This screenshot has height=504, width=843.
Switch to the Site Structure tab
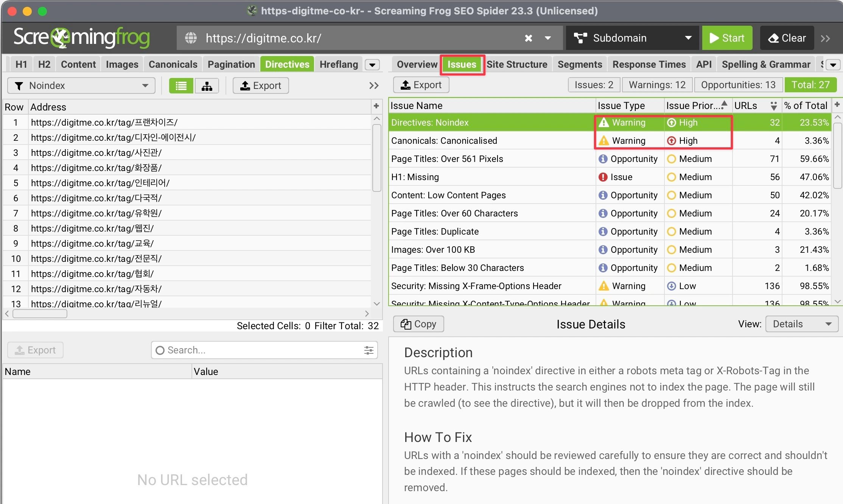517,64
